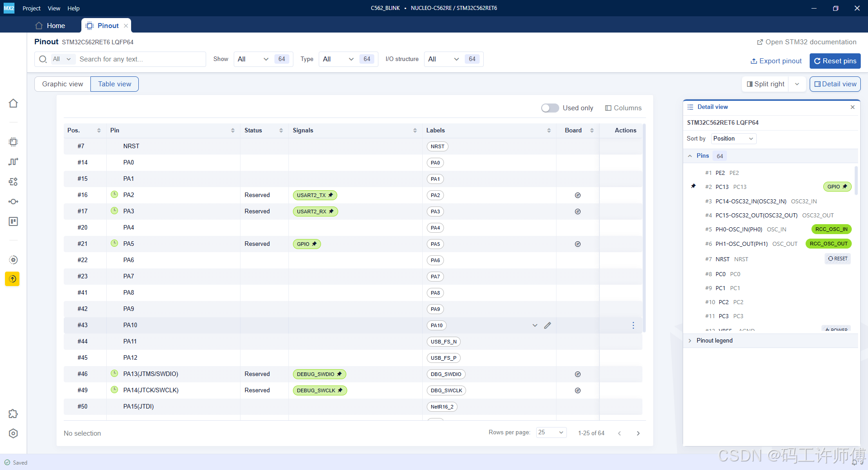868x470 pixels.
Task: Click the USART2_TX signal tag
Action: coord(315,195)
